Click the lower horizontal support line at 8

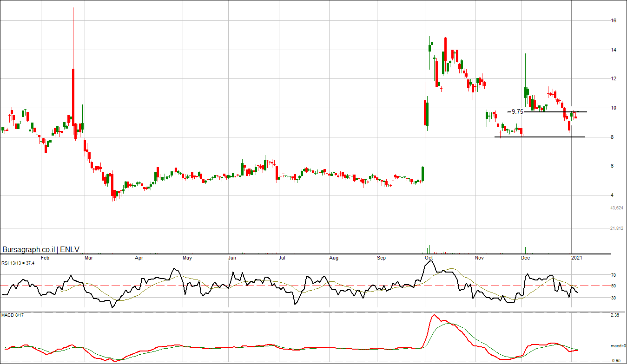(x=540, y=137)
